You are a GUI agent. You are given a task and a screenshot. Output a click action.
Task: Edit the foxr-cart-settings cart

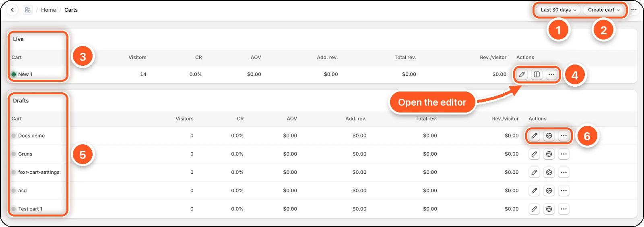[x=534, y=172]
